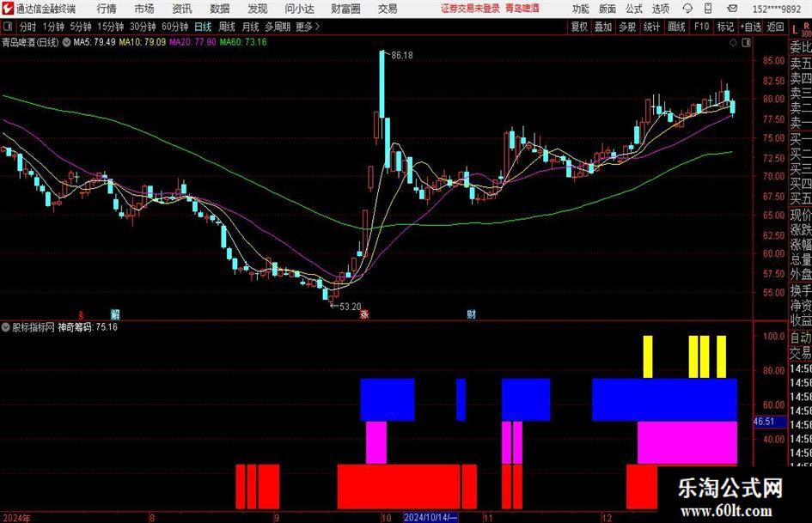Click the red 青岛啤酒 link in the top bar
812x523 pixels.
[522, 9]
